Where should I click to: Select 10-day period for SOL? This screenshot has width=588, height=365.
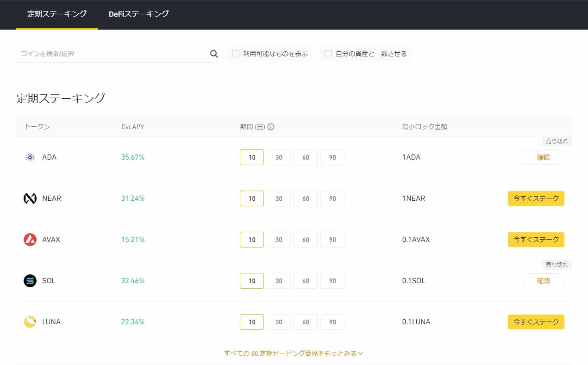pyautogui.click(x=252, y=281)
